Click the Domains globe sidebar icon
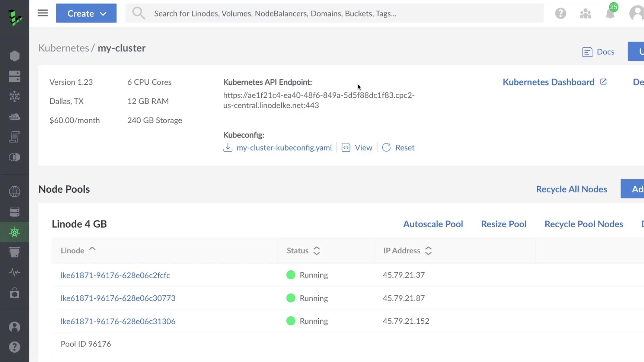This screenshot has width=644, height=362. [14, 192]
